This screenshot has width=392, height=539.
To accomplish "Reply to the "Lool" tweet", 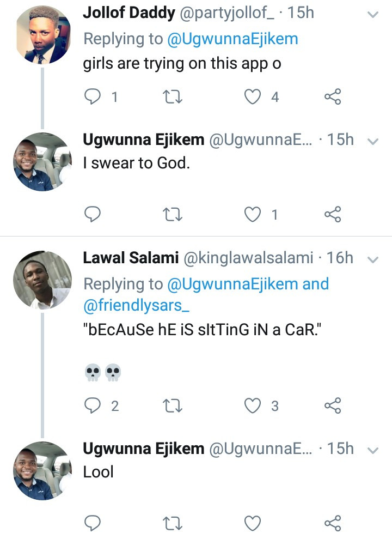I will (x=94, y=523).
